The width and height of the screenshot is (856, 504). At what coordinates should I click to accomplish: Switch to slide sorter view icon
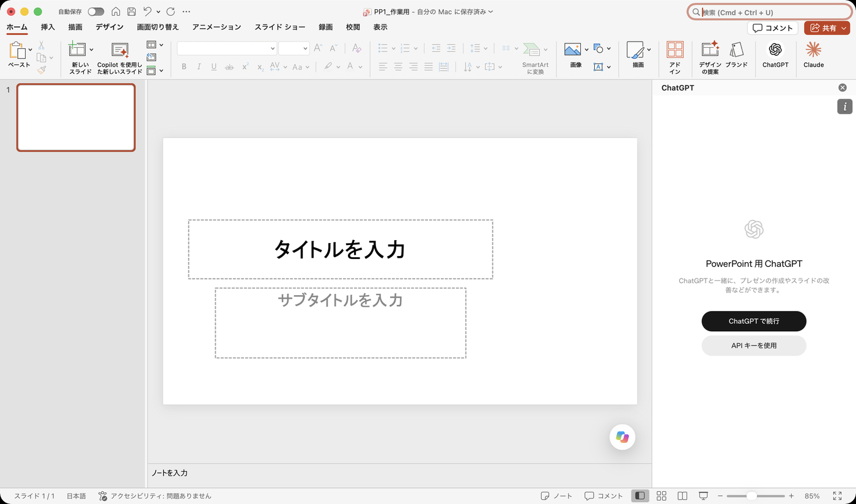click(662, 496)
